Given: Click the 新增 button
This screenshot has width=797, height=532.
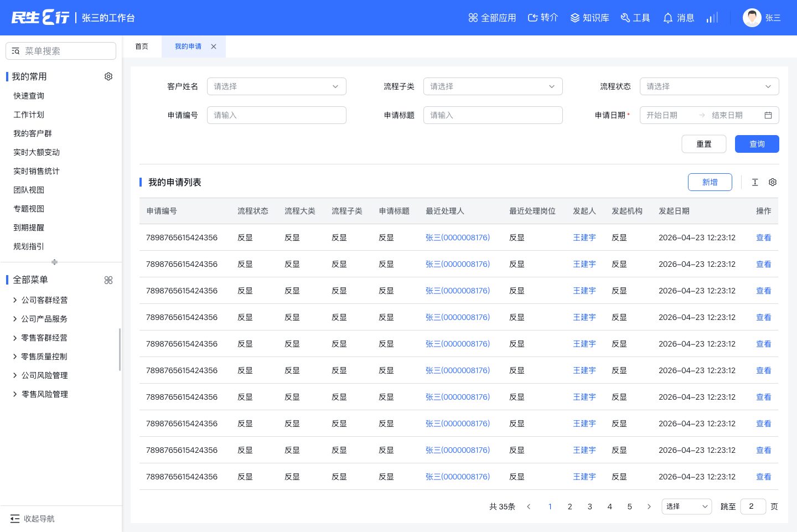Looking at the screenshot, I should pos(710,182).
